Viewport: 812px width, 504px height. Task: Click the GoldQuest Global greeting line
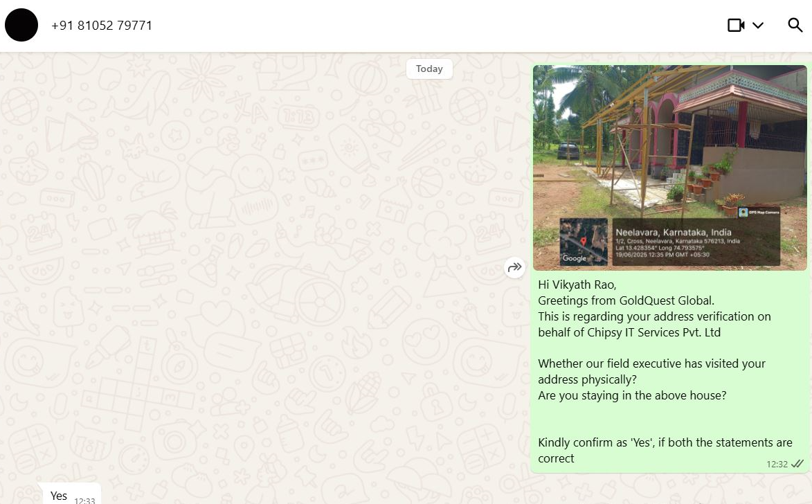pyautogui.click(x=626, y=300)
